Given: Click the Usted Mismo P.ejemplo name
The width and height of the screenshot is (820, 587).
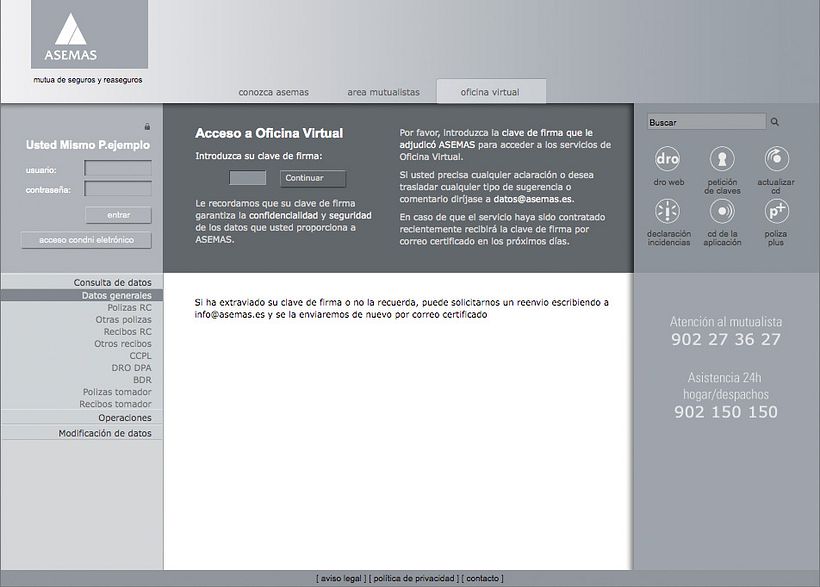Looking at the screenshot, I should click(x=88, y=145).
